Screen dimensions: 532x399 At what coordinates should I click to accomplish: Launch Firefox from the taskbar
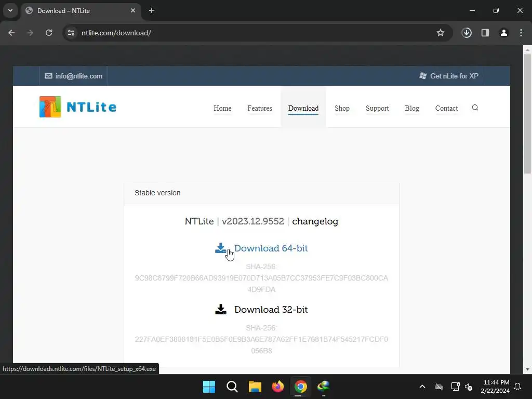click(x=278, y=387)
